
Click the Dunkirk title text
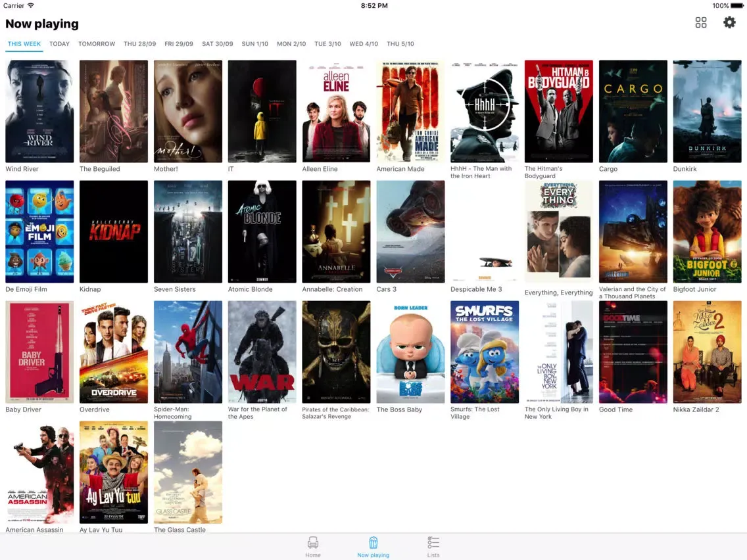point(685,169)
